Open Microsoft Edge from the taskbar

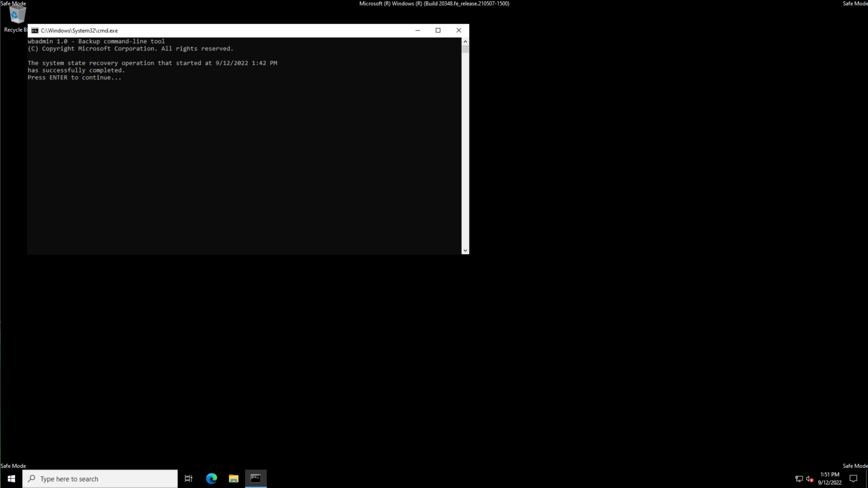point(211,478)
